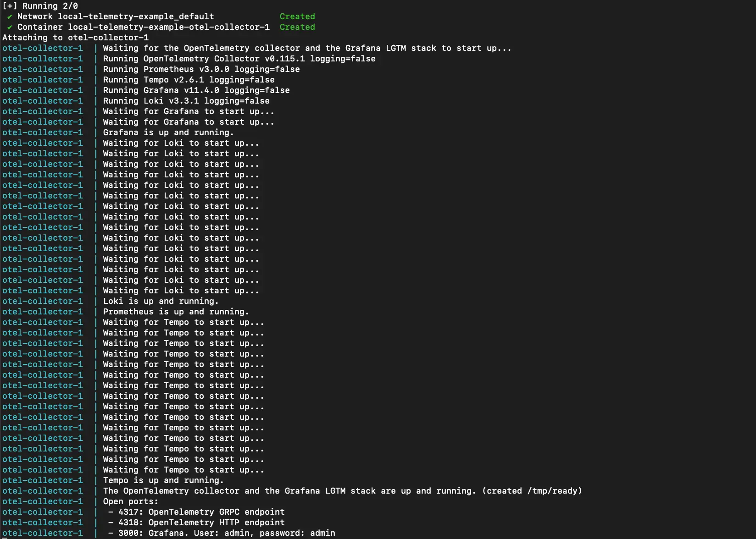Click the checkmark next to Container created line
The width and height of the screenshot is (756, 539).
[x=9, y=27]
